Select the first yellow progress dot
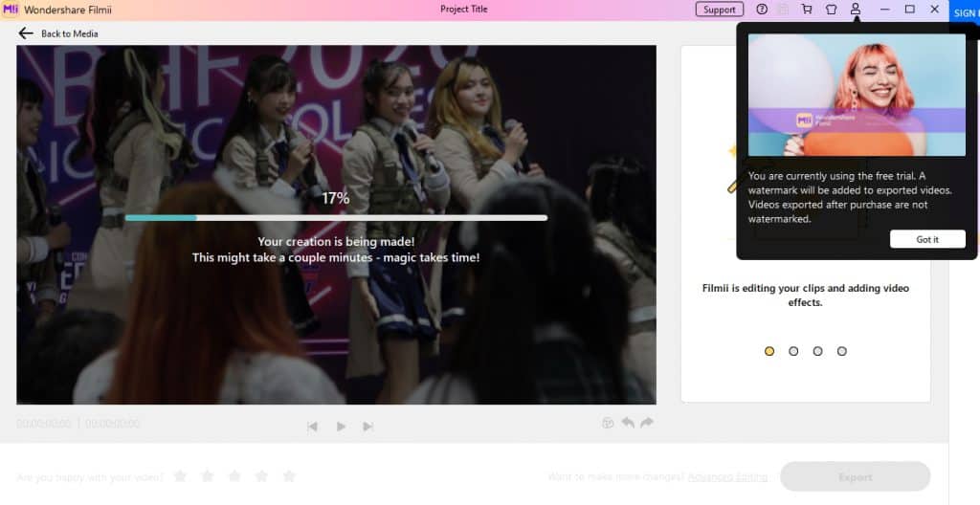This screenshot has width=980, height=505. pos(769,351)
